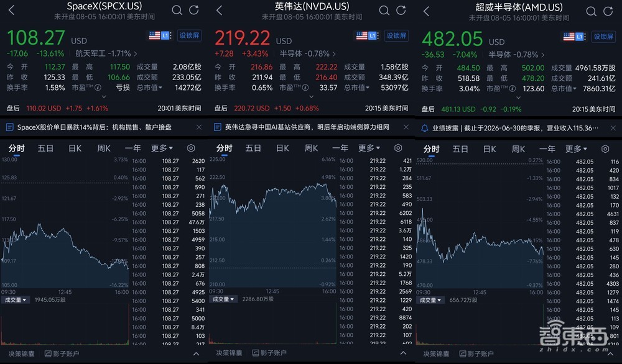Image resolution: width=622 pixels, height=364 pixels.
Task: Go back from the SpaceX stock panel
Action: click(x=11, y=11)
